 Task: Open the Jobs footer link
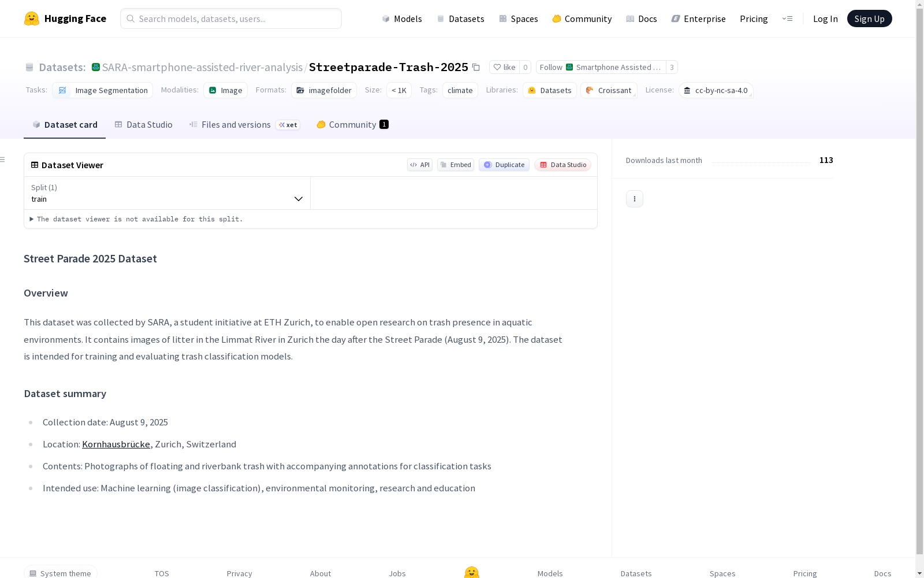tap(397, 573)
